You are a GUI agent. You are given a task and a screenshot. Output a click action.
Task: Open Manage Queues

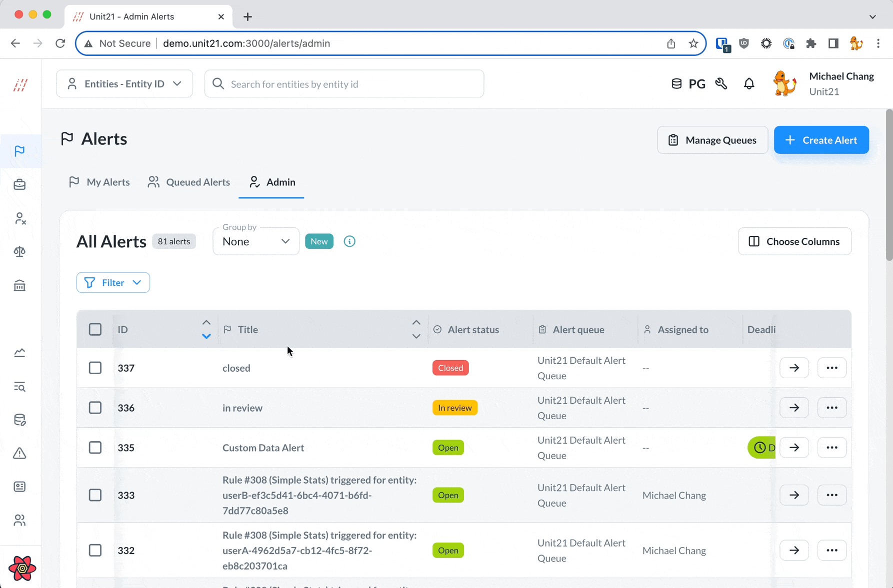tap(712, 140)
